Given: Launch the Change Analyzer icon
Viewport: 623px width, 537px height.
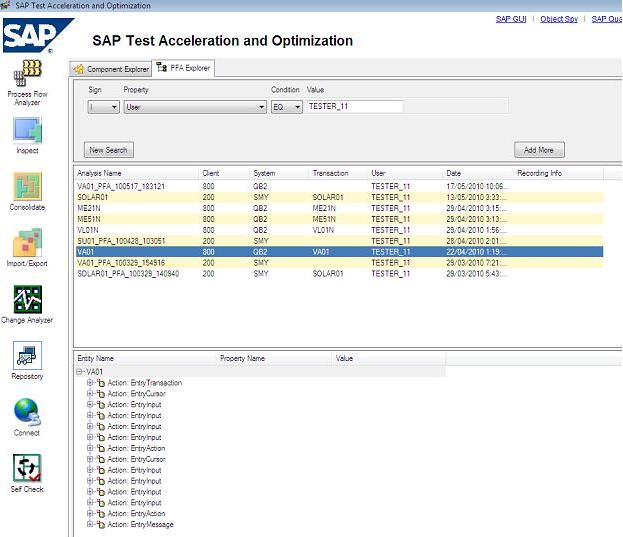Looking at the screenshot, I should (x=27, y=299).
